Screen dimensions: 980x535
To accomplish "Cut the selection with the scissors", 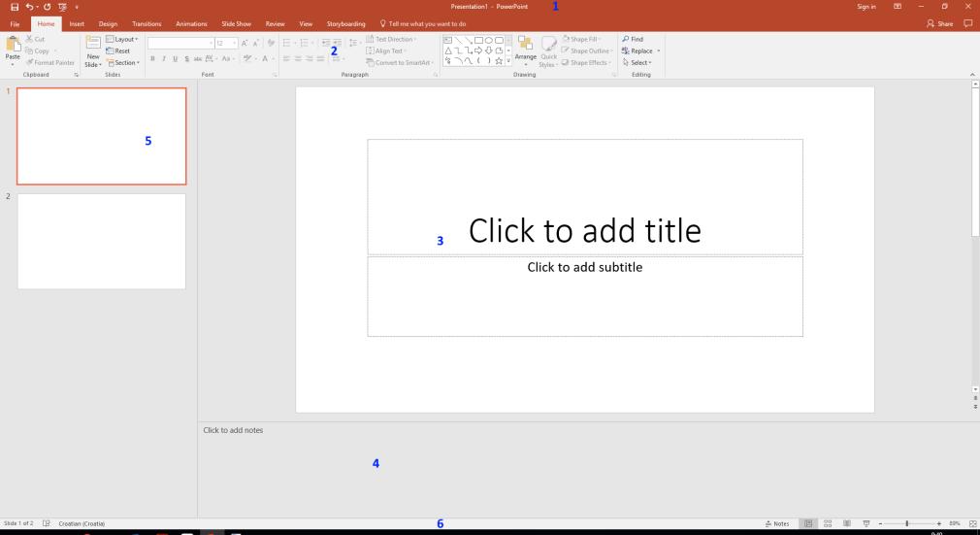I will [x=36, y=39].
